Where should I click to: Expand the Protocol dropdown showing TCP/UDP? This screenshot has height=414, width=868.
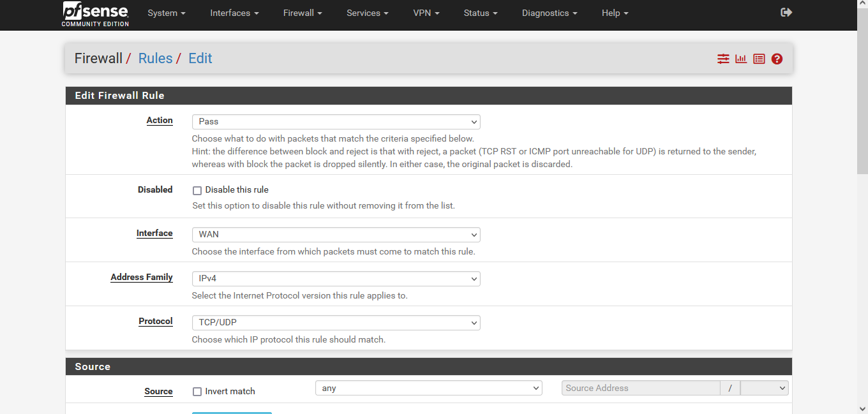336,323
